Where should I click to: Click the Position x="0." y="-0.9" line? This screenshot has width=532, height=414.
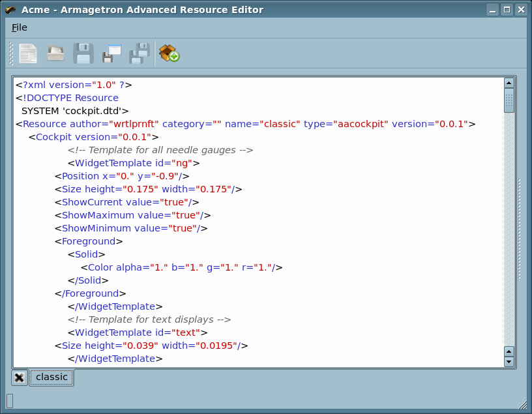tap(122, 176)
